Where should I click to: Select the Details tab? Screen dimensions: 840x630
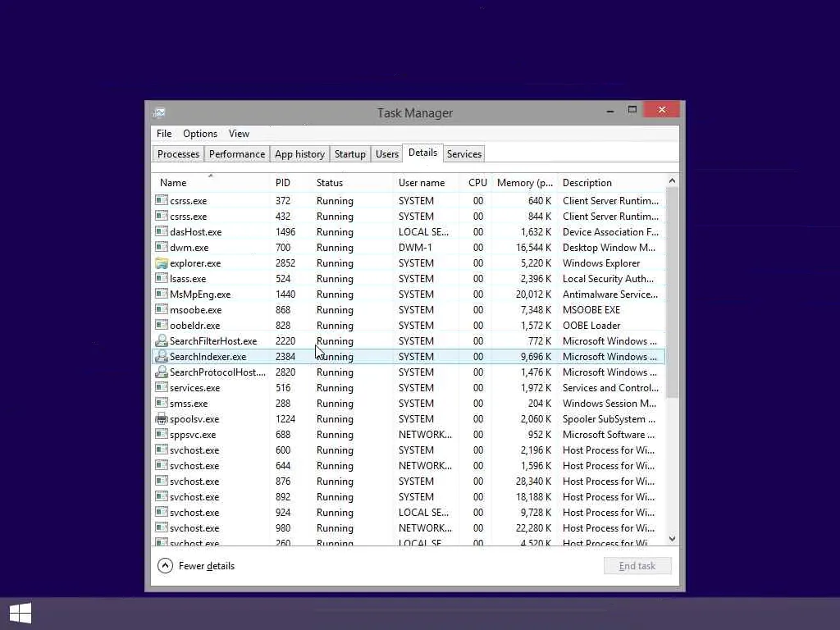click(x=422, y=153)
